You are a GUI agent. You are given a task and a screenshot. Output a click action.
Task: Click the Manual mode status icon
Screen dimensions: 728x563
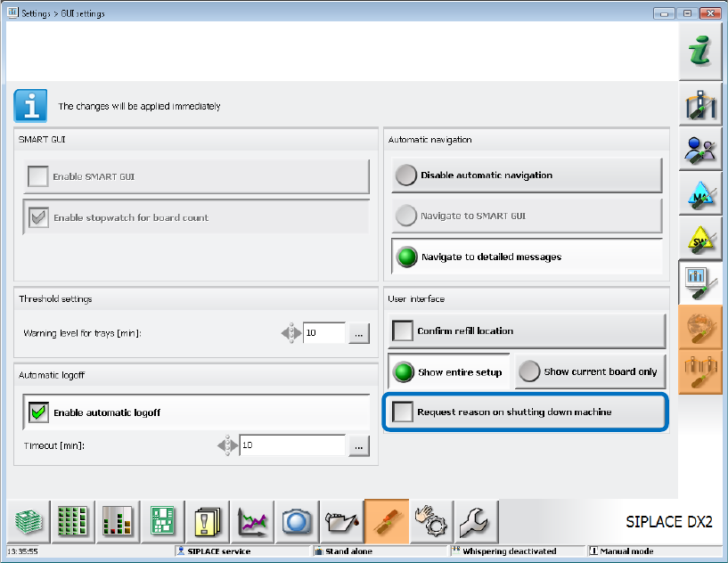(x=593, y=551)
